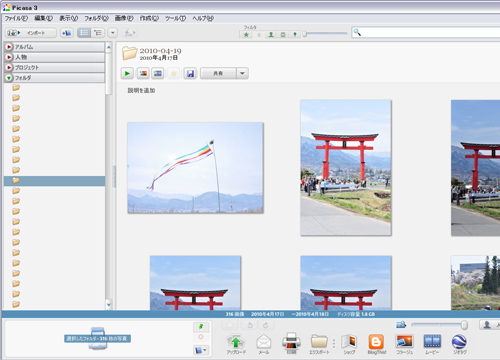Open add-to-album dropdown in tray
The width and height of the screenshot is (500, 360).
tap(201, 350)
